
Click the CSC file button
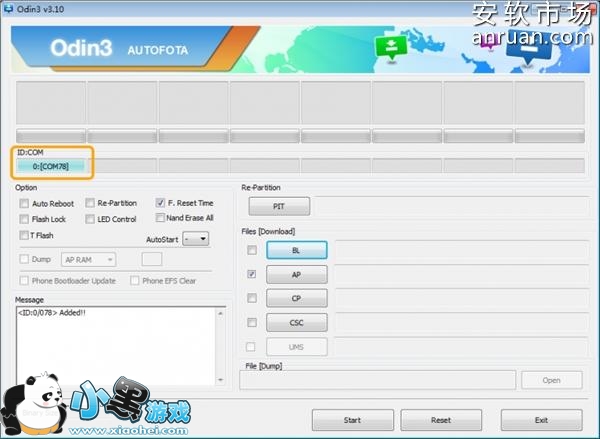click(x=297, y=323)
